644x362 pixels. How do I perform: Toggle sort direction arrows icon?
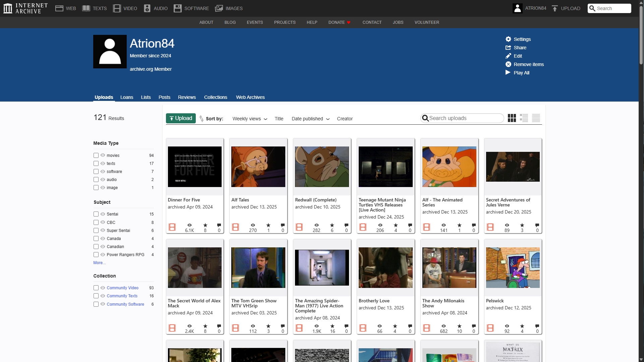201,119
